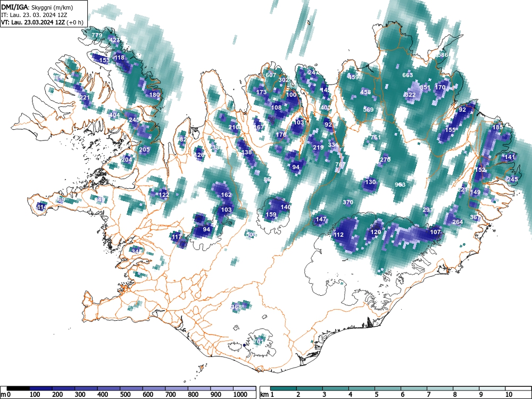532x399 pixels.
Task: Click the visibility value 118
Action: (x=119, y=57)
